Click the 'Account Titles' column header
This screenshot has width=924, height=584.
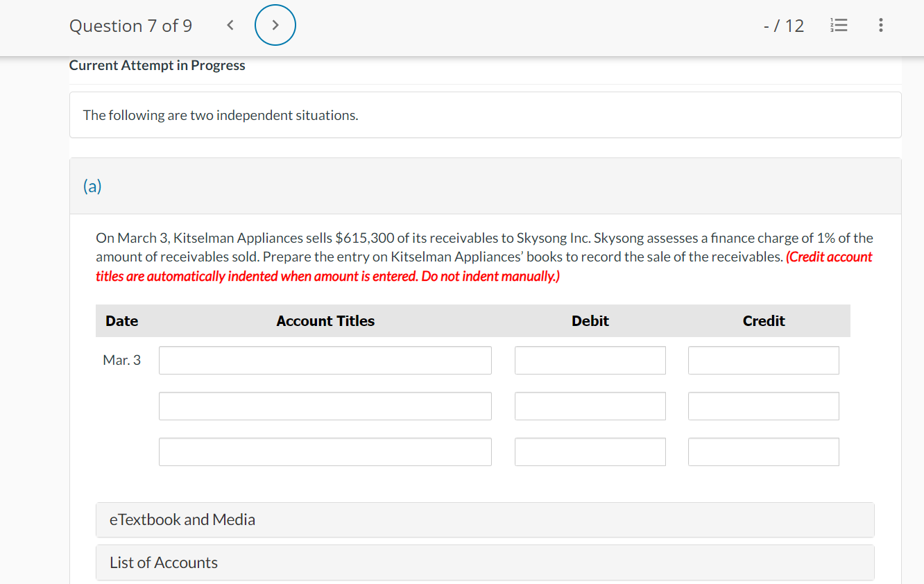325,321
